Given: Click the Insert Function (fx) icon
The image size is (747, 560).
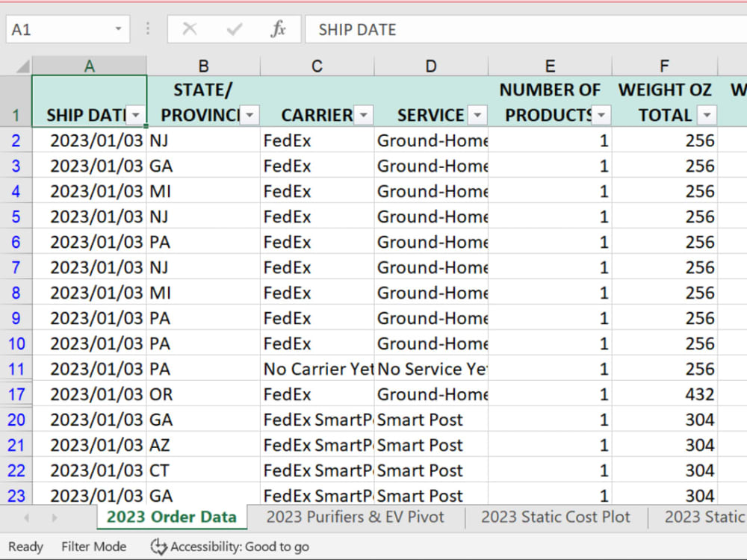Looking at the screenshot, I should pos(279,29).
